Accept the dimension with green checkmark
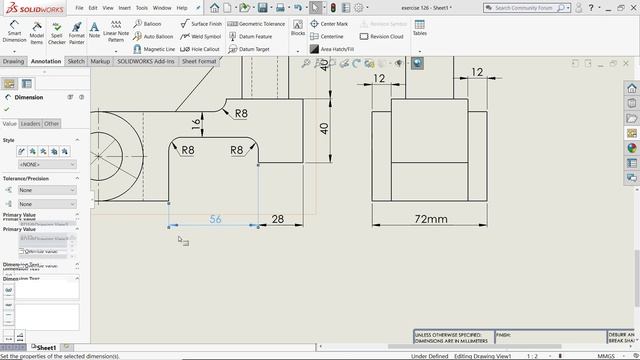This screenshot has height=360, width=640. pyautogui.click(x=7, y=109)
